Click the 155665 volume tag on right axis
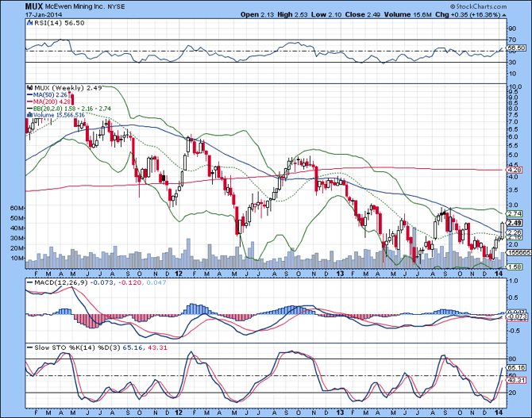Image resolution: width=532 pixels, height=418 pixels. click(518, 252)
